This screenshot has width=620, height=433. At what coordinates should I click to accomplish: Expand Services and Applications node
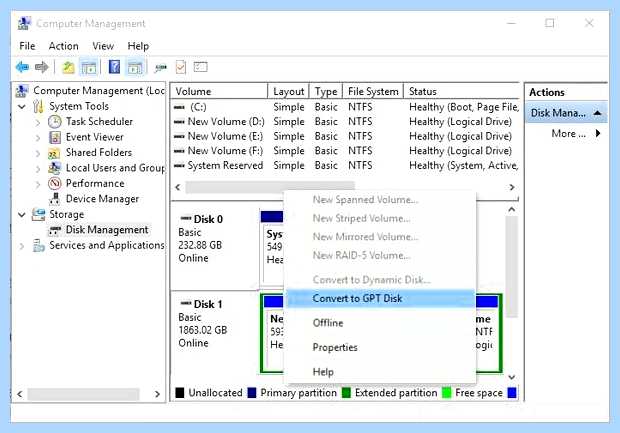[22, 246]
